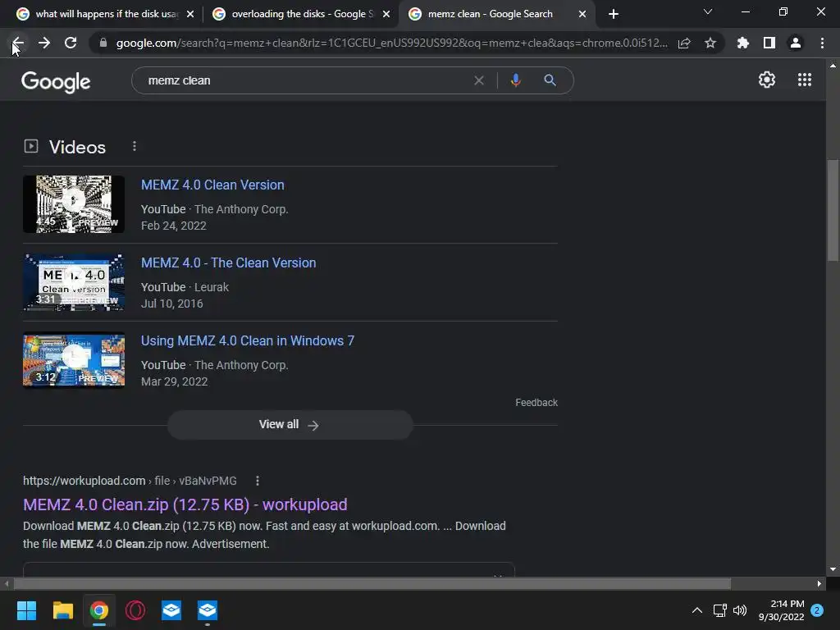Click the Chrome taskbar icon

tap(99, 610)
